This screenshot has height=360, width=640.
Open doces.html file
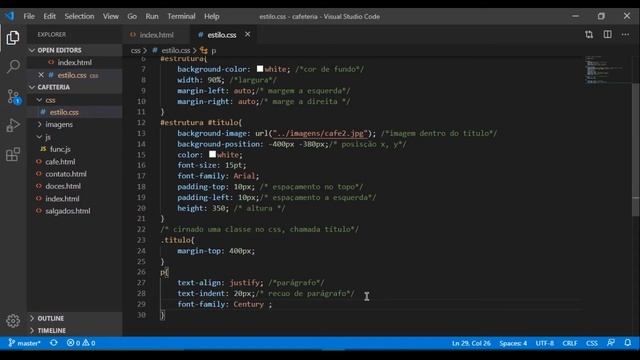pyautogui.click(x=63, y=186)
